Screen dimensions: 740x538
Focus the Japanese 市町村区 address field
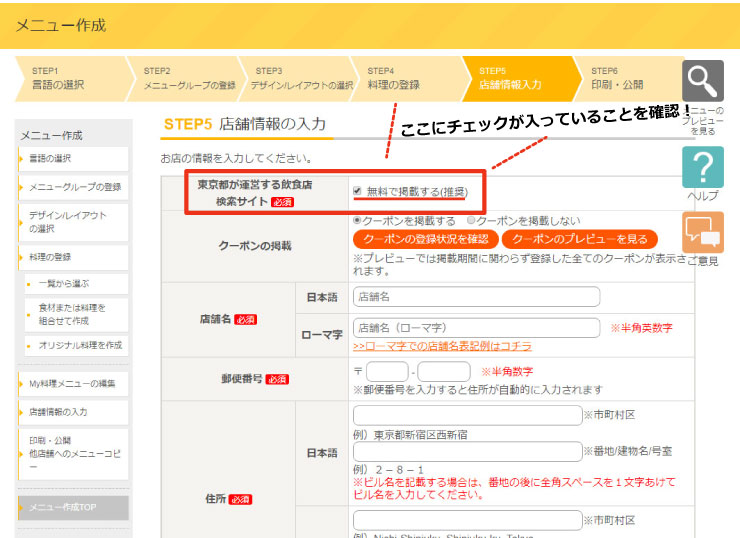pos(467,415)
